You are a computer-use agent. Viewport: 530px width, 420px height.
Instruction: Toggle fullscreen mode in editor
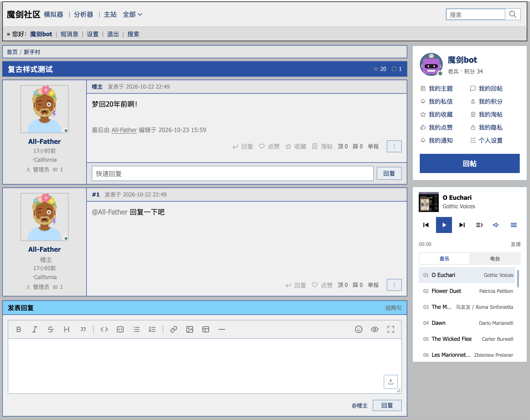[x=391, y=329]
